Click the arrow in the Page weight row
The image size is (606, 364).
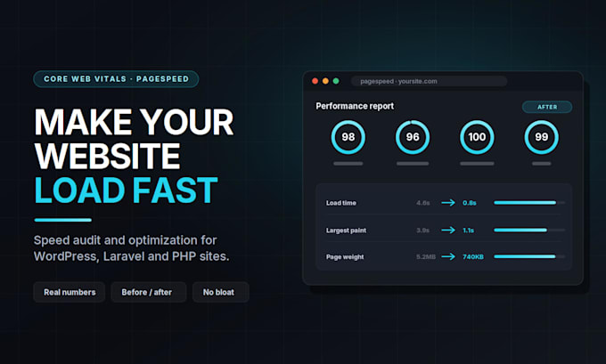(448, 256)
